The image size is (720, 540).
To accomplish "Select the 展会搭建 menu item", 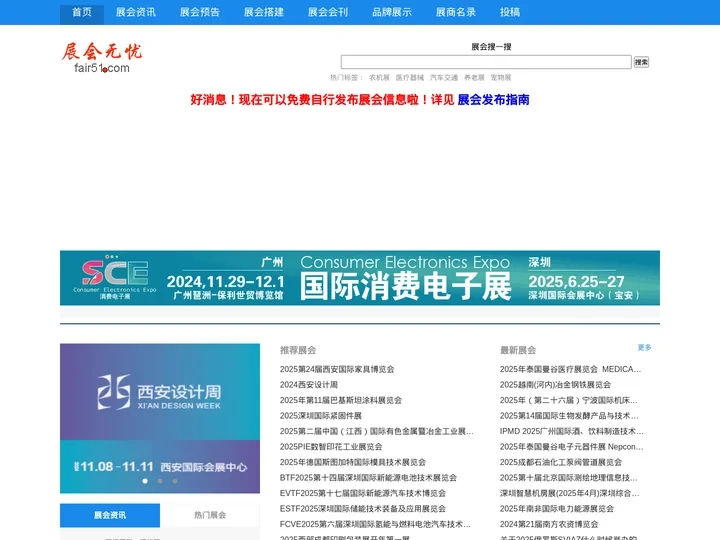I will pos(264,12).
